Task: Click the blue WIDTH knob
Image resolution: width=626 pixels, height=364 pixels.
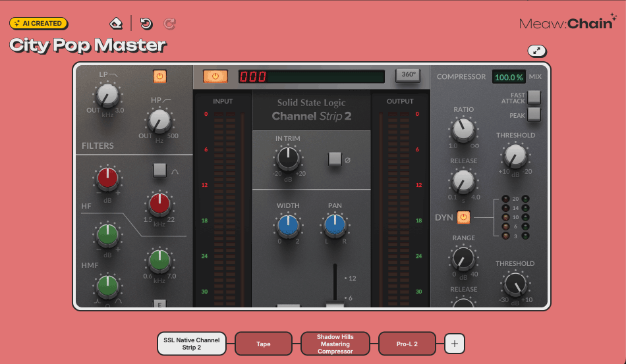Action: point(288,225)
